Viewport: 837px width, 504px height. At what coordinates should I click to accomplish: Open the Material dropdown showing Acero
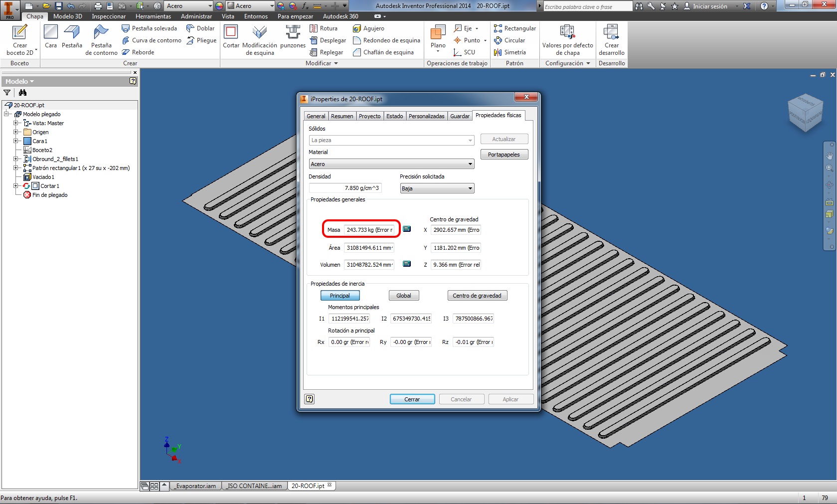tap(391, 164)
